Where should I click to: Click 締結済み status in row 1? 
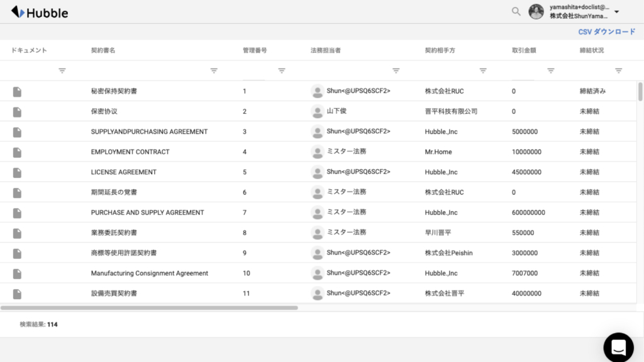coord(592,91)
